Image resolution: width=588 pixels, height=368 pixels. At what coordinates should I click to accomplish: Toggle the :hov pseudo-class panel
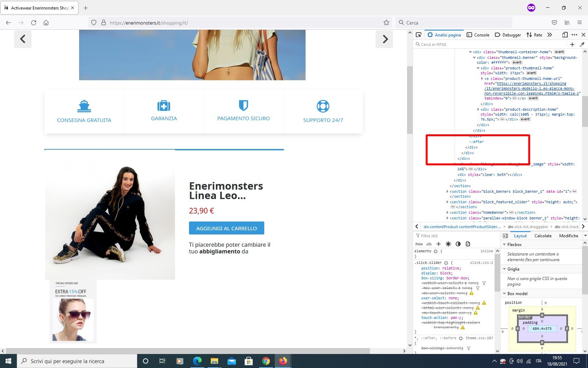(419, 244)
